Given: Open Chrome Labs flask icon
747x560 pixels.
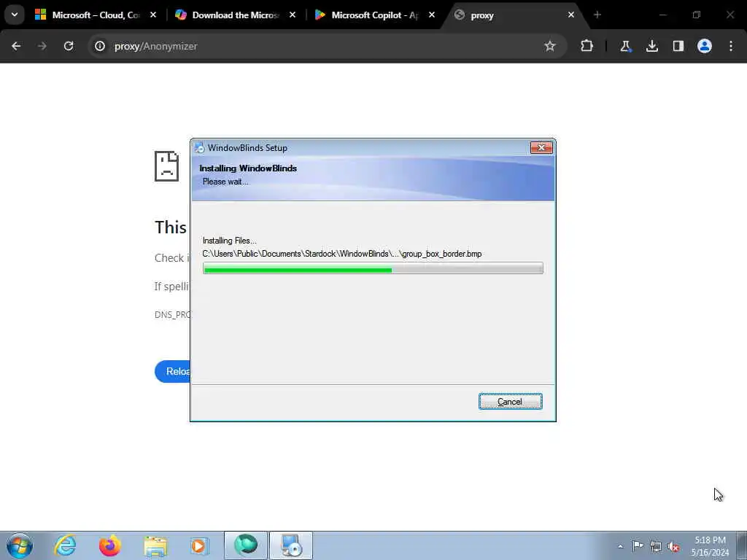Looking at the screenshot, I should point(625,46).
